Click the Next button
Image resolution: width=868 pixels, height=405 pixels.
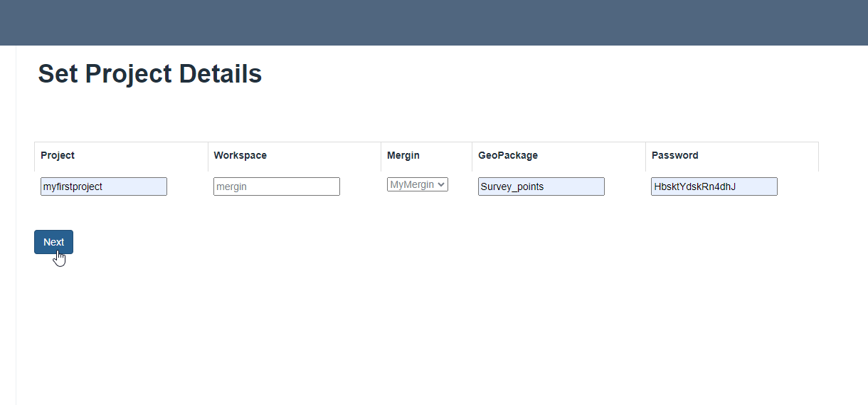(x=53, y=242)
